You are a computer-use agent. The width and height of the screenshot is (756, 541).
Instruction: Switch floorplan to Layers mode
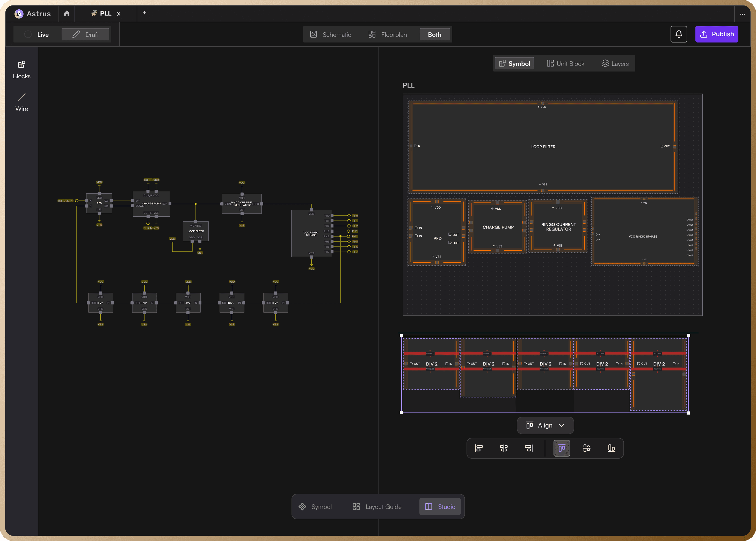click(615, 63)
